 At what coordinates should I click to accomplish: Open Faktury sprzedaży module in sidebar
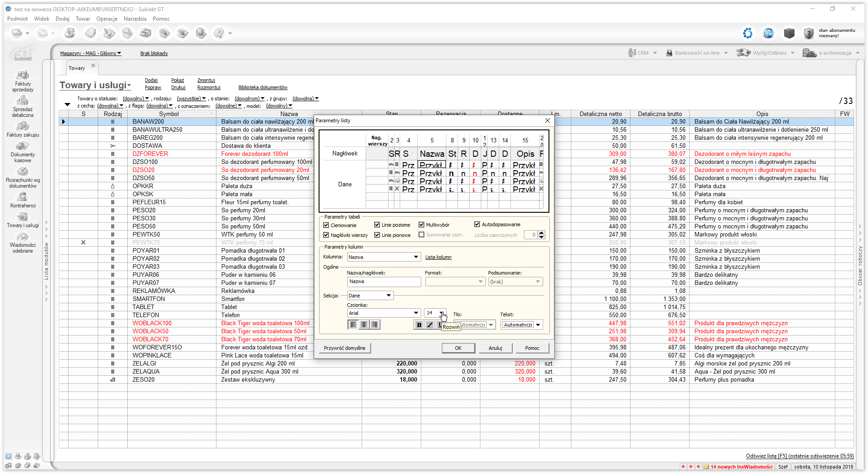tap(23, 81)
